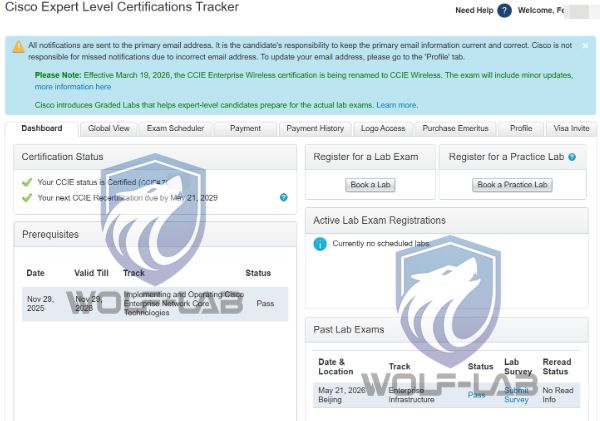Open the Exam Scheduler tab

tap(175, 129)
